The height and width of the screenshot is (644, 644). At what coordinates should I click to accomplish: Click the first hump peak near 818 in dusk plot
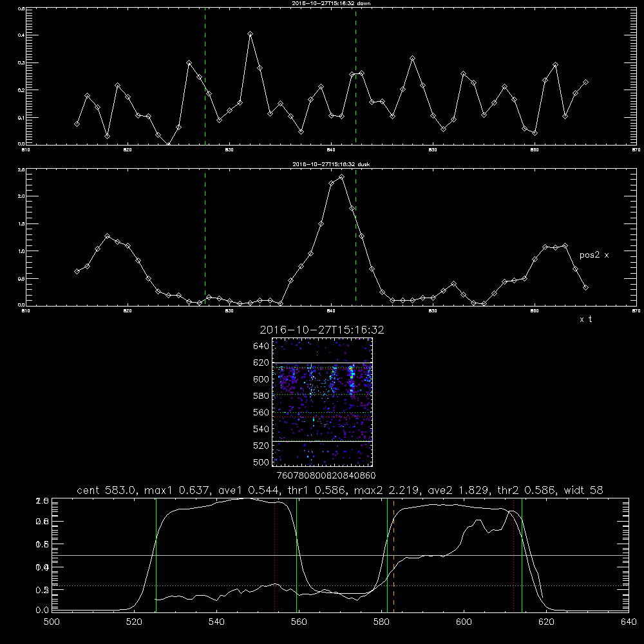tap(108, 236)
